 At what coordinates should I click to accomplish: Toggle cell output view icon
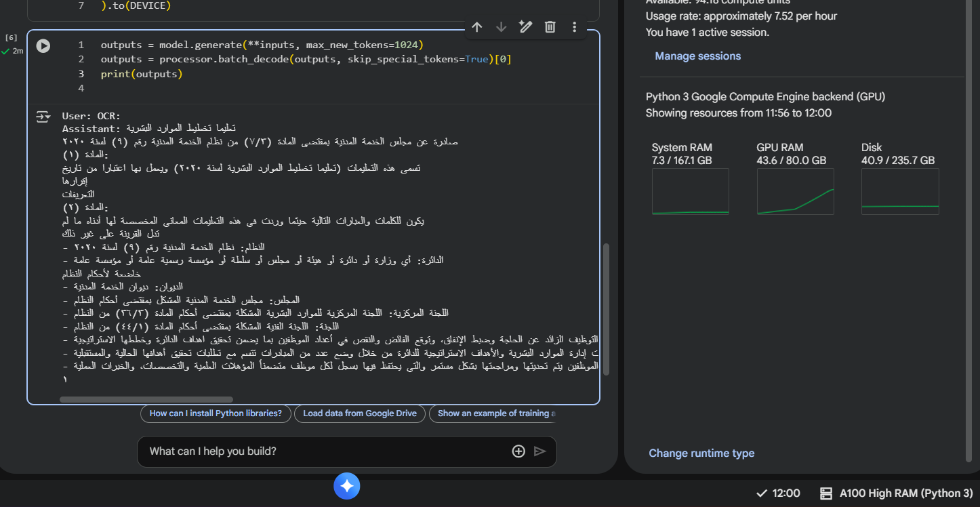point(43,117)
